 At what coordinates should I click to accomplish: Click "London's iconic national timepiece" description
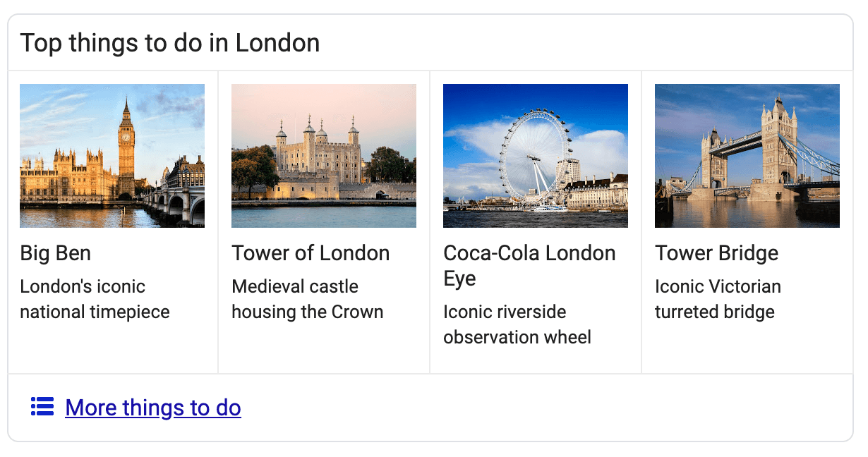coord(95,299)
